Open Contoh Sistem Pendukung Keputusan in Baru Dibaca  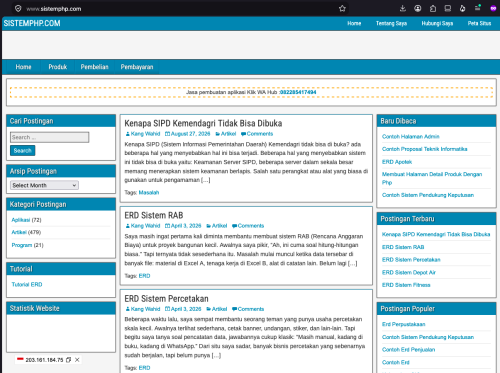point(428,195)
